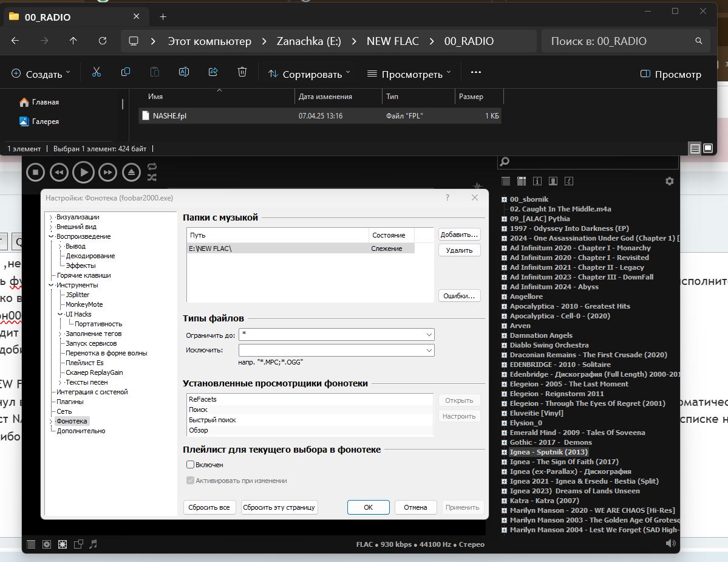Open the "Ограничить до" dropdown
The width and height of the screenshot is (728, 562).
point(429,335)
